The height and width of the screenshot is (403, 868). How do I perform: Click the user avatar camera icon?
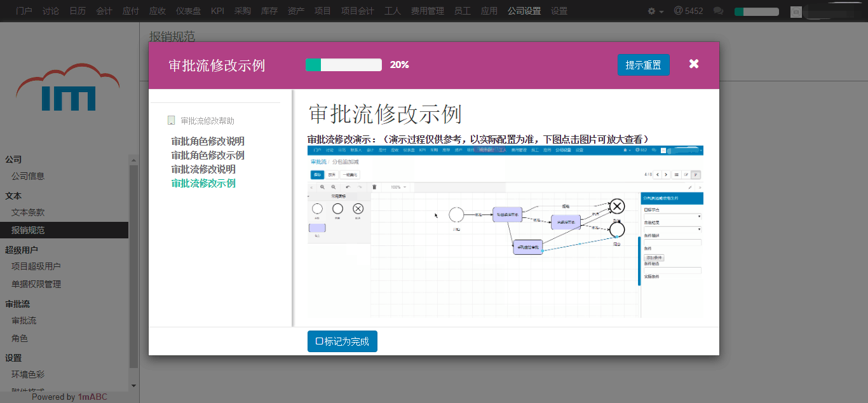tap(796, 11)
